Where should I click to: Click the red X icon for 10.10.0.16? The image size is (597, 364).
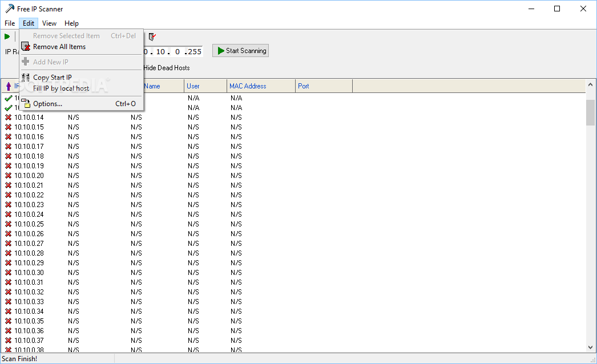click(x=8, y=137)
